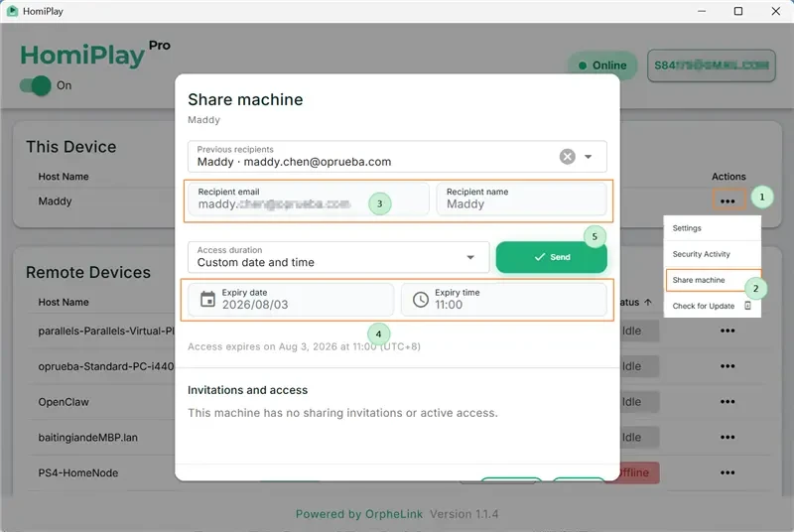
Task: Edit the Expiry date value 2026/08/03
Action: (x=255, y=305)
